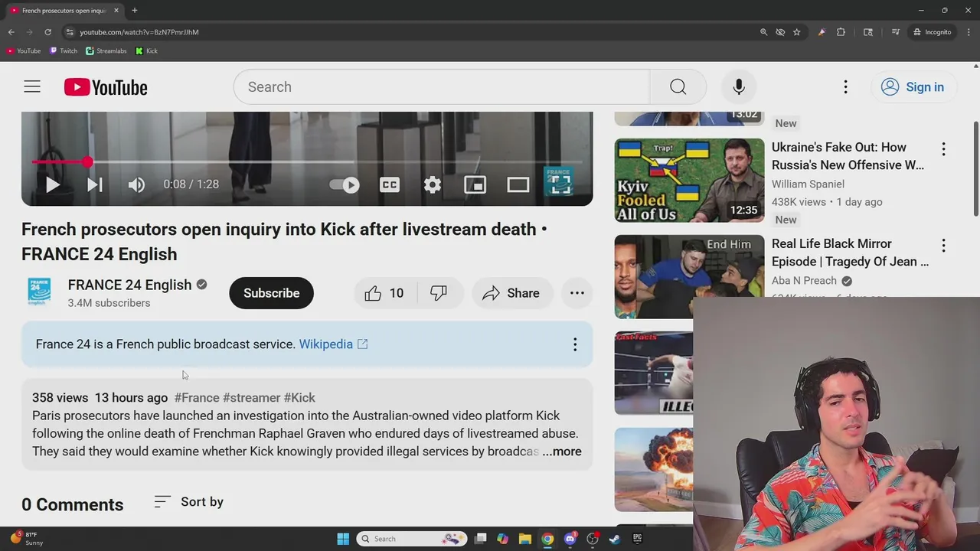The image size is (980, 551).
Task: Open the YouTube bookmark
Action: click(x=24, y=51)
